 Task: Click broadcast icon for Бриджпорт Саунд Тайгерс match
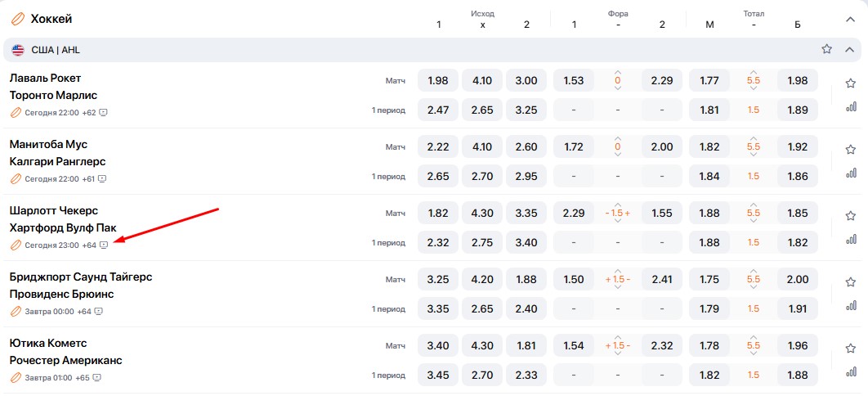(98, 311)
